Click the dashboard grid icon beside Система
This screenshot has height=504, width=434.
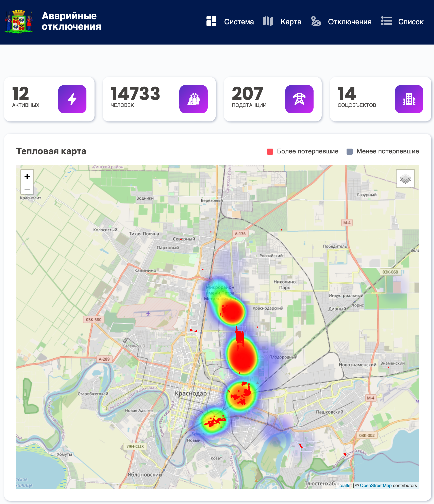point(211,21)
